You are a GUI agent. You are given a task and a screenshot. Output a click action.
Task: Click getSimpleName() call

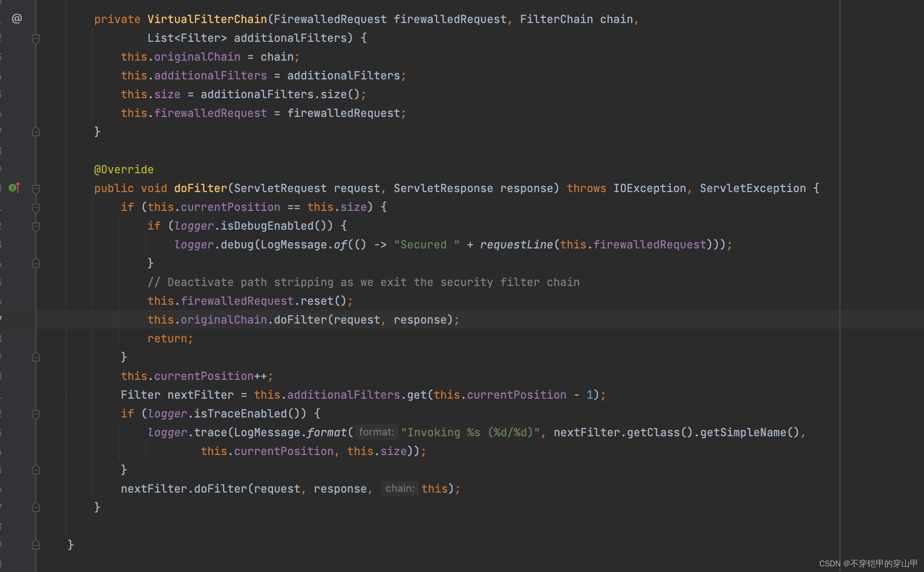tap(750, 432)
